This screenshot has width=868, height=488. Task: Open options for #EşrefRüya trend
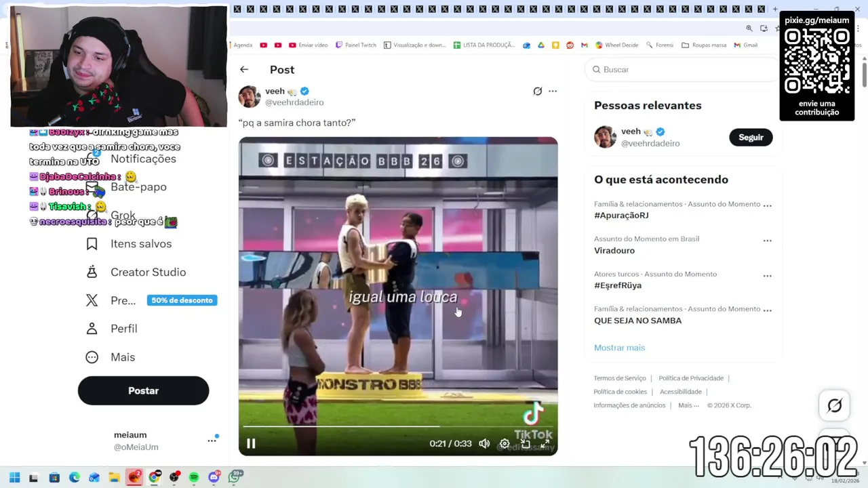pos(767,275)
